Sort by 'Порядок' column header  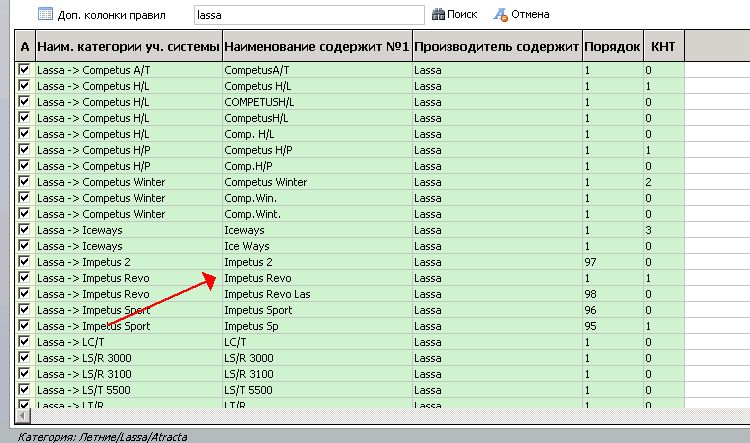pyautogui.click(x=613, y=46)
